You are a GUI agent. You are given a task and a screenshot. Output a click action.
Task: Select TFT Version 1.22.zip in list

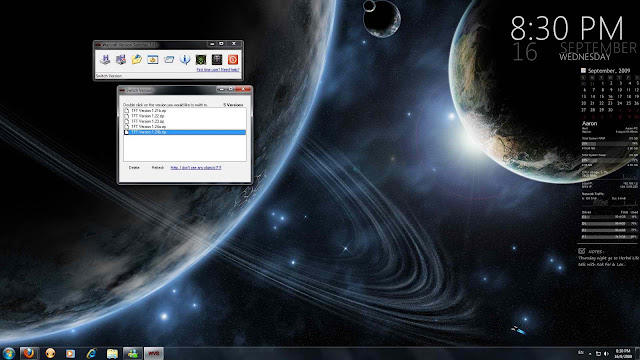coord(184,116)
